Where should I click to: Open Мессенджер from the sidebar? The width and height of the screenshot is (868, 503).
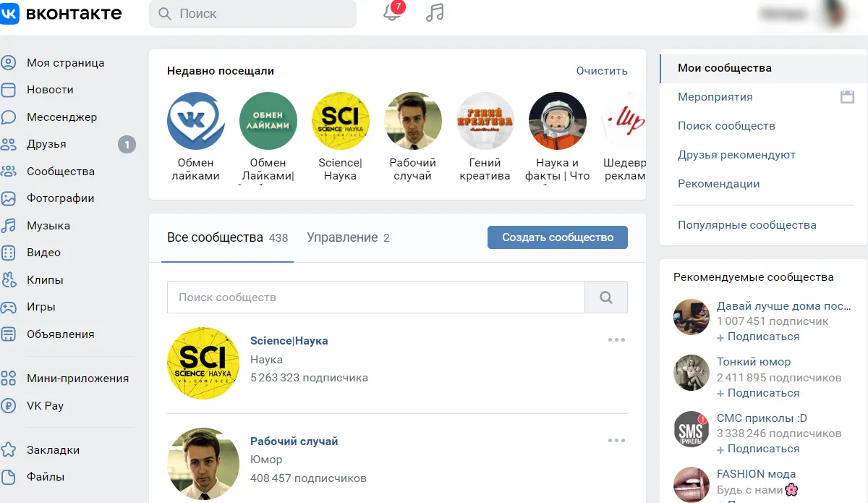click(x=61, y=117)
